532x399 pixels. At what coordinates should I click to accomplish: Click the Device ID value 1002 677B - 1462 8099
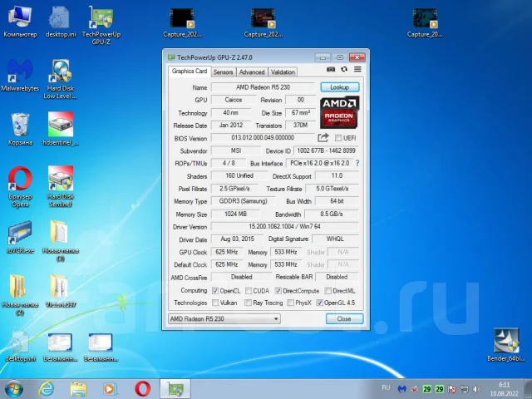326,150
